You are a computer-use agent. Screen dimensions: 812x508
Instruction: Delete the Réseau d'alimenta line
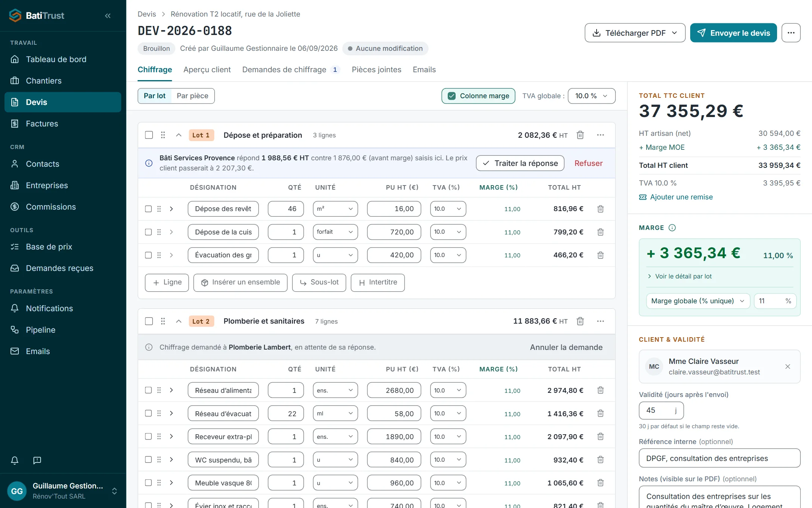[600, 390]
